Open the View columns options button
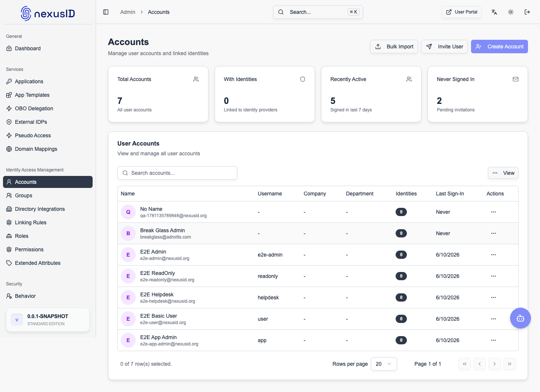Image resolution: width=540 pixels, height=392 pixels. [x=503, y=173]
